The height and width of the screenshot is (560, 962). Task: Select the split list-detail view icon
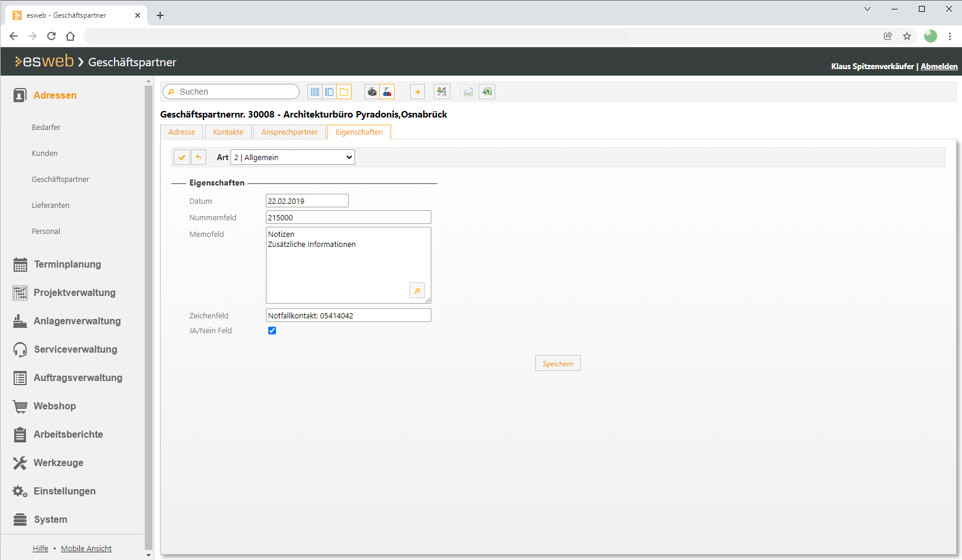tap(329, 92)
